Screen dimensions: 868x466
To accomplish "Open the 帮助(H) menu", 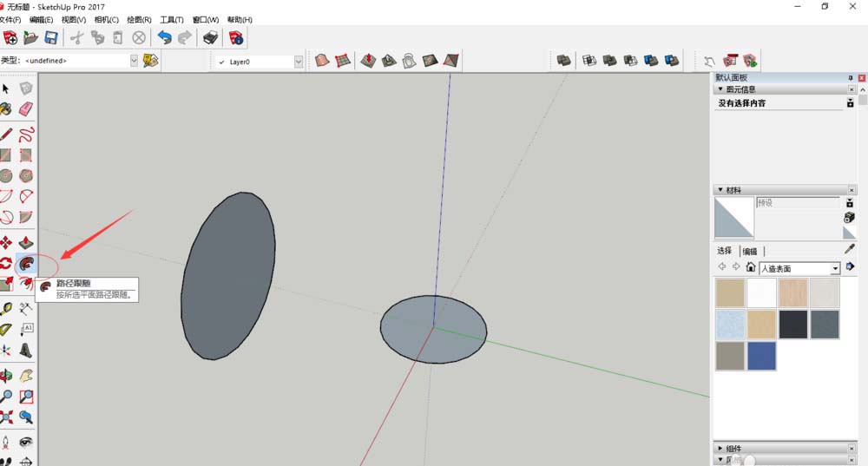I will point(240,19).
